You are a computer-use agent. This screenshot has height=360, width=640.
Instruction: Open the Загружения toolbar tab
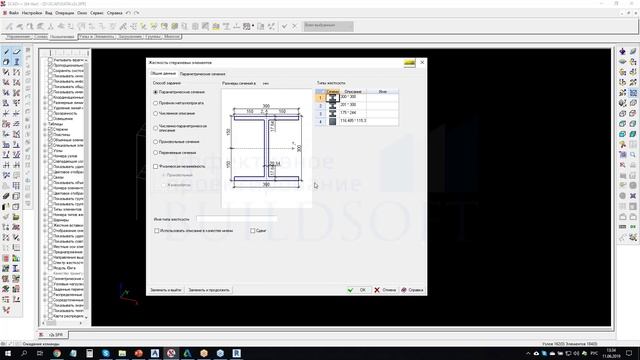pyautogui.click(x=130, y=37)
